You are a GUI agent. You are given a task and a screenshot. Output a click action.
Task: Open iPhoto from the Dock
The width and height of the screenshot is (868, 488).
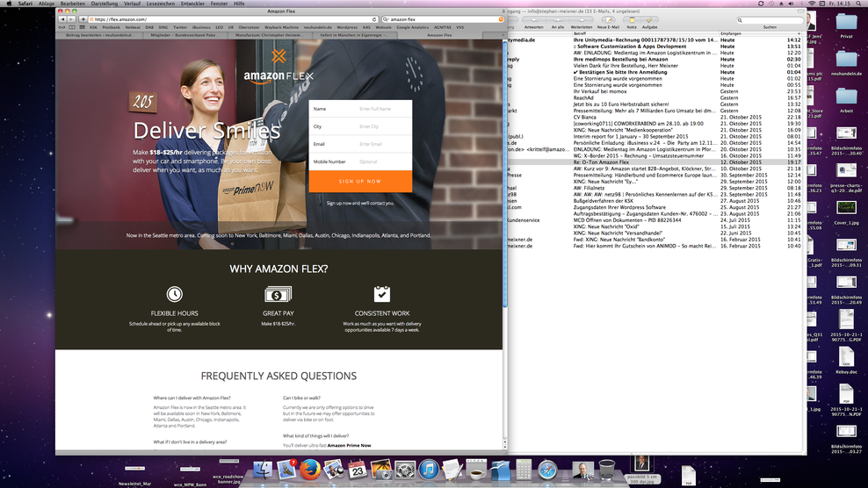click(x=381, y=470)
